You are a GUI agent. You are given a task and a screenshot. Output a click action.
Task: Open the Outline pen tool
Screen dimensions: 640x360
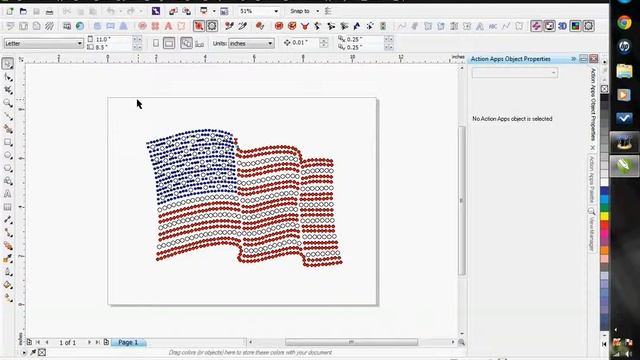point(7,272)
